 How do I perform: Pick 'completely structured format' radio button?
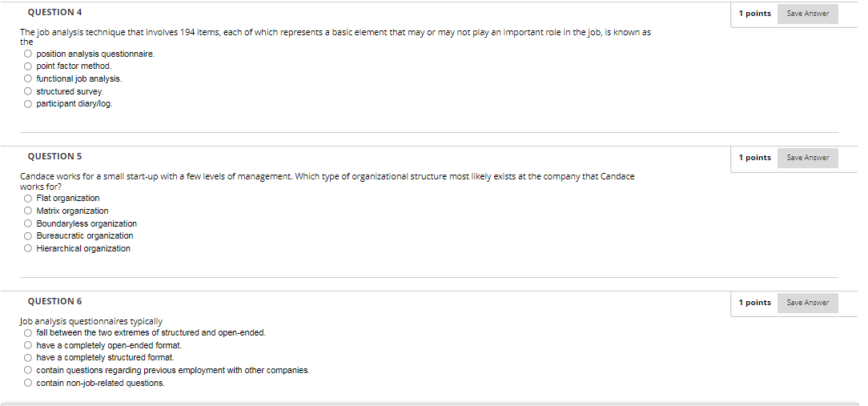point(28,357)
